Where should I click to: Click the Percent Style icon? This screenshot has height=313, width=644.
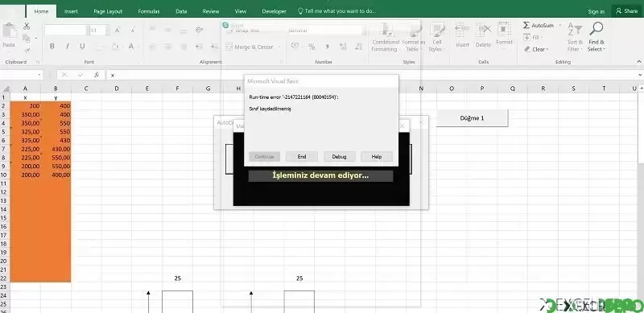312,47
